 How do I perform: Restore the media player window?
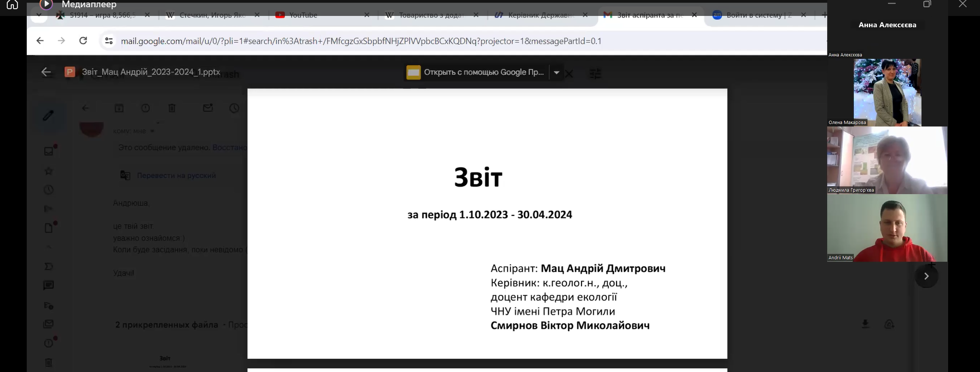(x=927, y=4)
